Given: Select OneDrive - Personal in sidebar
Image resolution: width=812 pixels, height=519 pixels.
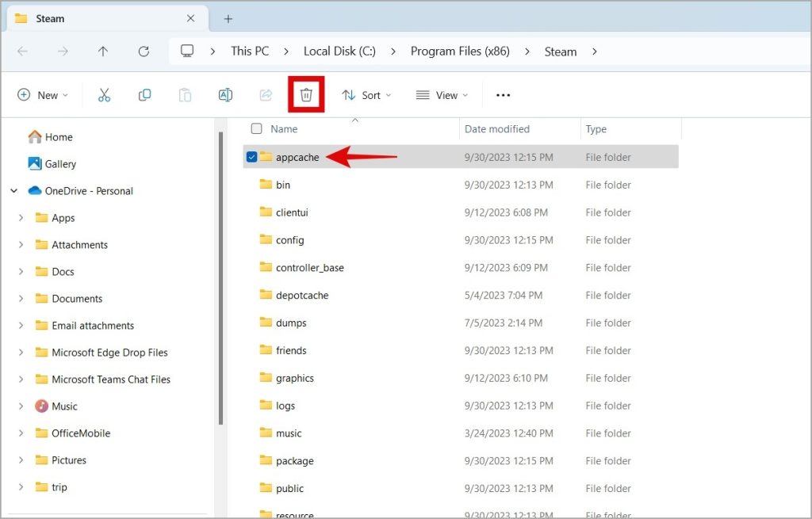Looking at the screenshot, I should click(x=80, y=191).
